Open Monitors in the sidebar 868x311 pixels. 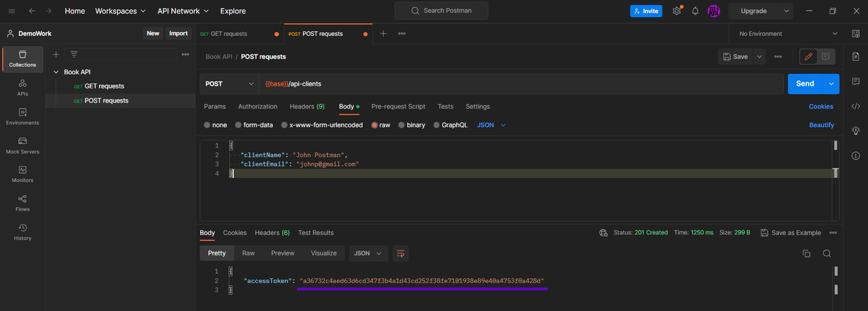(22, 175)
